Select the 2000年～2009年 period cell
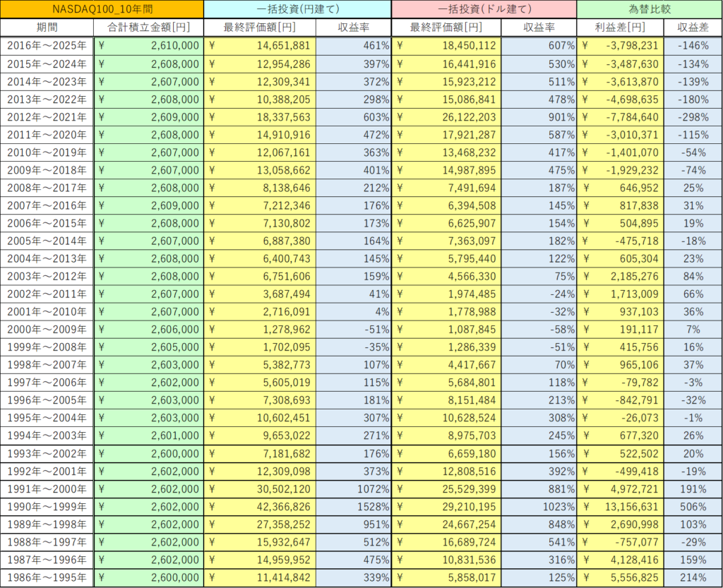This screenshot has width=723, height=588. 47,330
